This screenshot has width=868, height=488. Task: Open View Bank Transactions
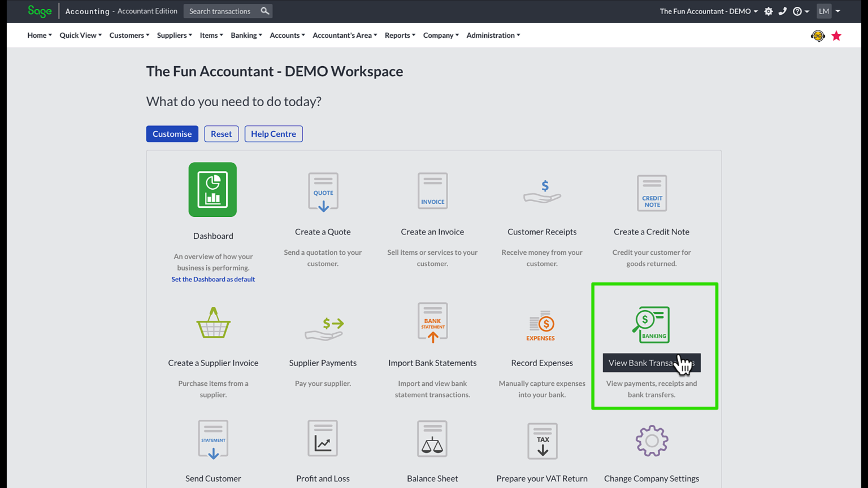[x=651, y=324]
